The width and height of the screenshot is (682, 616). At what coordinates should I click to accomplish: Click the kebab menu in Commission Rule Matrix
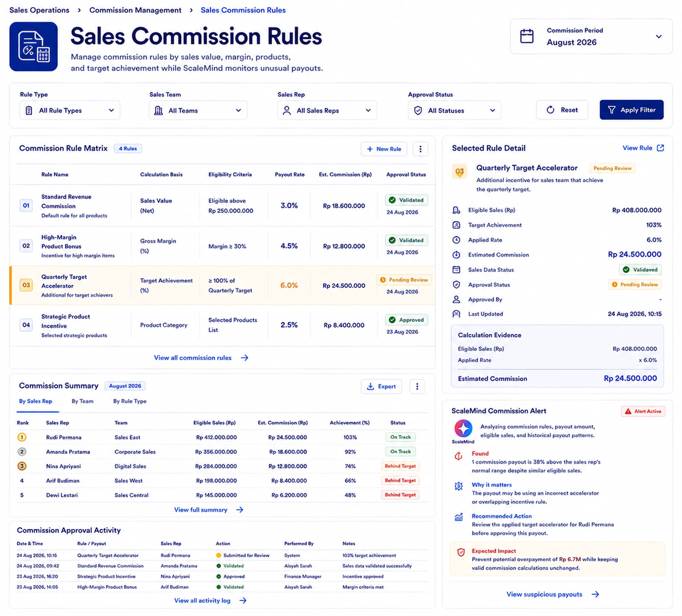click(x=420, y=149)
